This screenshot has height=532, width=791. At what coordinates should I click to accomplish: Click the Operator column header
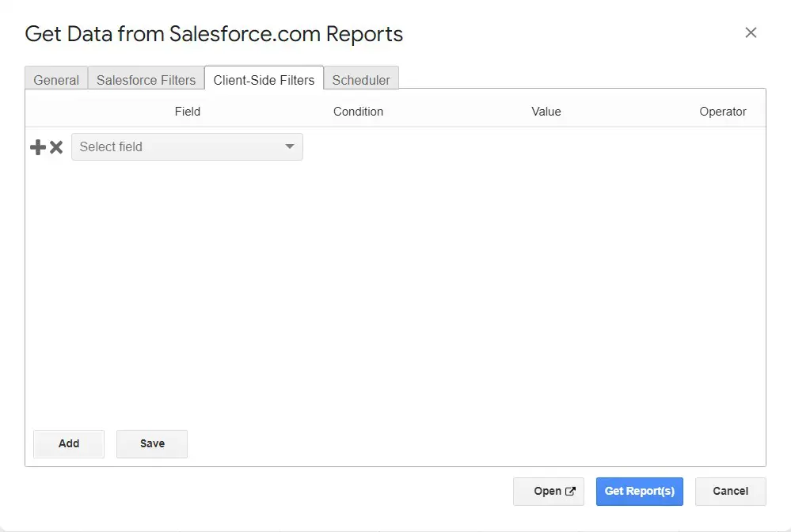pos(722,112)
